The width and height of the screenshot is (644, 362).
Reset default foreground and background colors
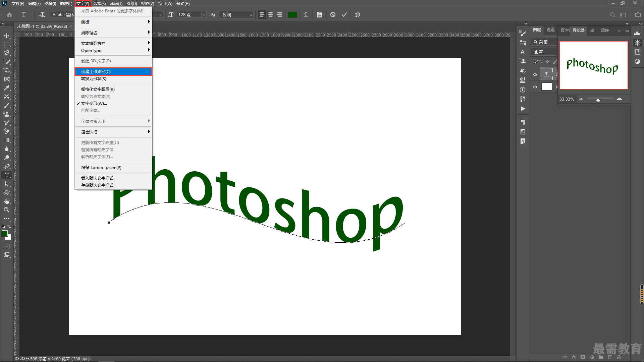3,227
